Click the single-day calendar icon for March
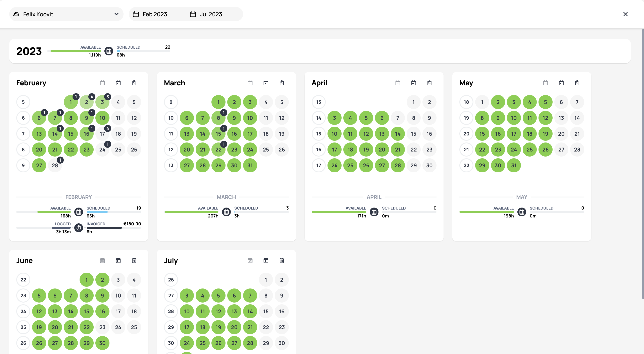This screenshot has width=644, height=354. pyautogui.click(x=266, y=82)
